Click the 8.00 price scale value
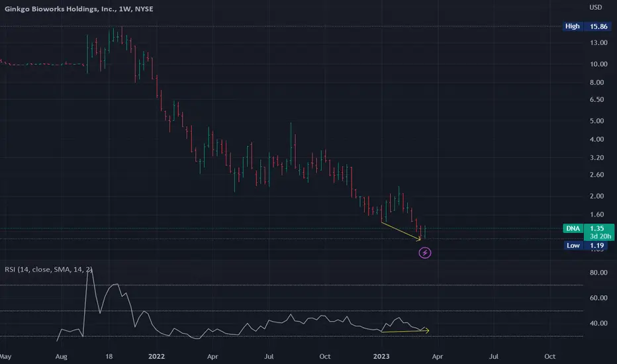Screen dimensions: 617x364 coord(596,82)
